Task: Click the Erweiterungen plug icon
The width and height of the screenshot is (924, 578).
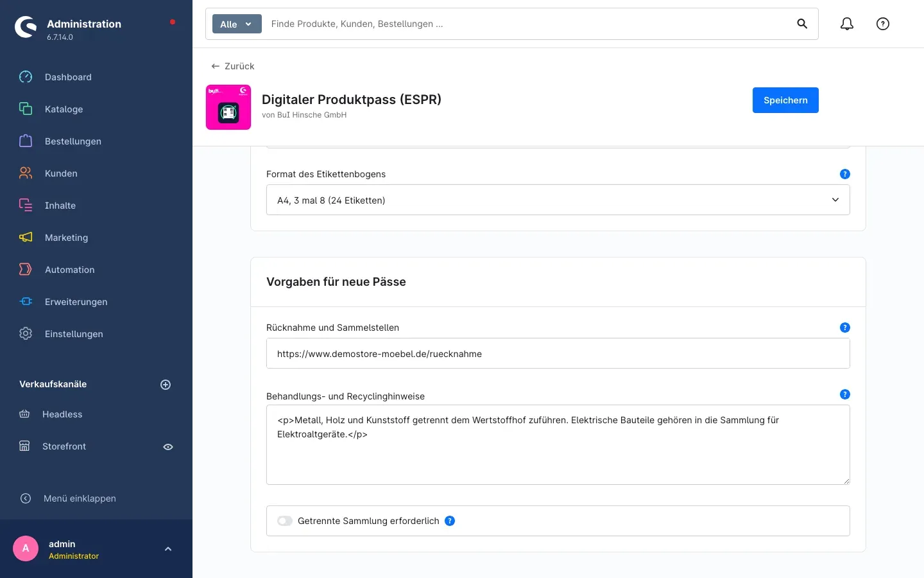Action: tap(26, 302)
